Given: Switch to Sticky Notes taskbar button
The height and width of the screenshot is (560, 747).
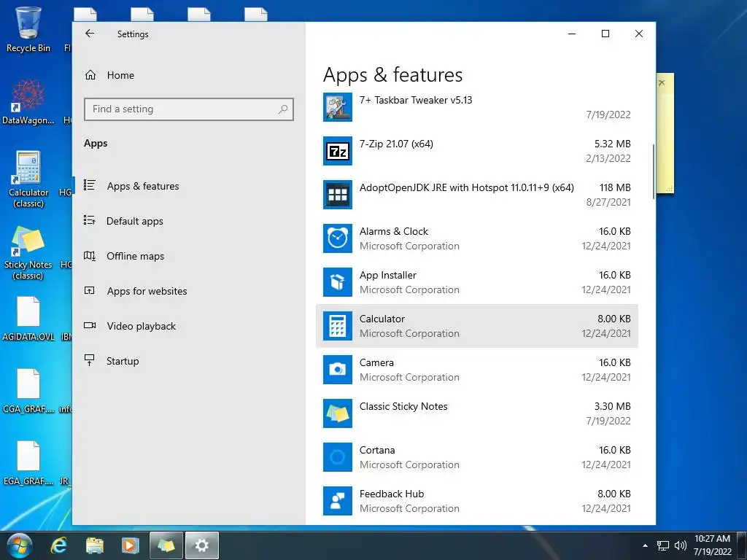Looking at the screenshot, I should pos(166,545).
